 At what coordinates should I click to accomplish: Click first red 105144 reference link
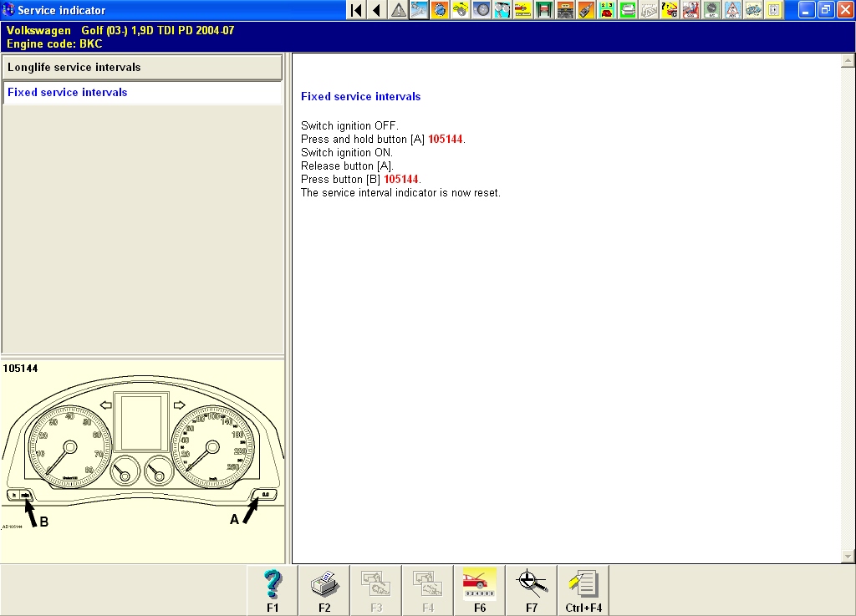(x=445, y=139)
